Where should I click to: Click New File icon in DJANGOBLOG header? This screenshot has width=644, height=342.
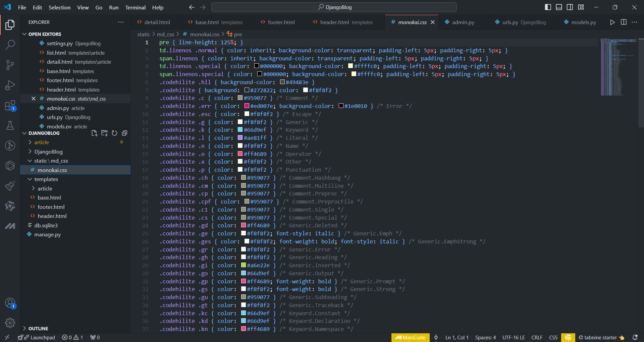[94, 133]
